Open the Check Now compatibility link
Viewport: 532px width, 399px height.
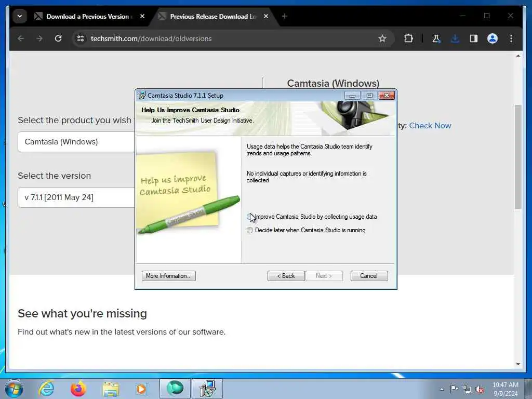430,126
